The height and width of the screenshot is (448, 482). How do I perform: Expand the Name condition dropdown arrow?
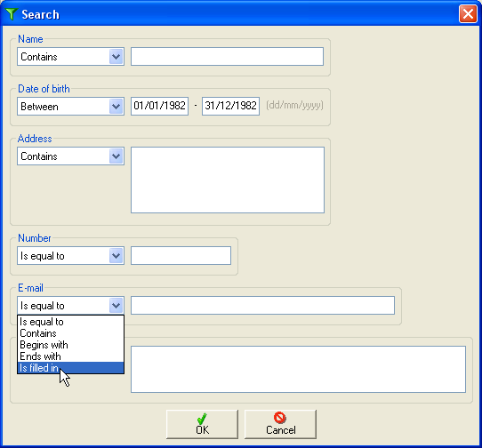pyautogui.click(x=116, y=57)
